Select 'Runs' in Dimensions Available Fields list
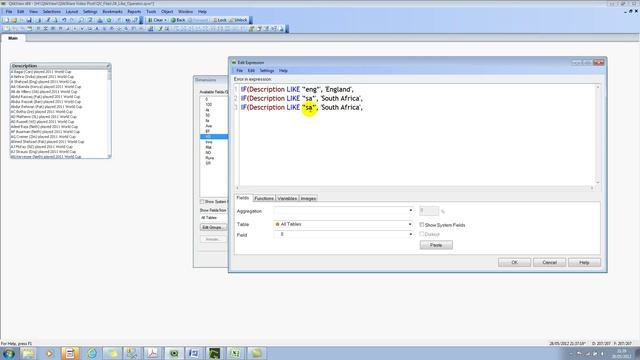Viewport: 640px width, 360px height. [x=210, y=158]
